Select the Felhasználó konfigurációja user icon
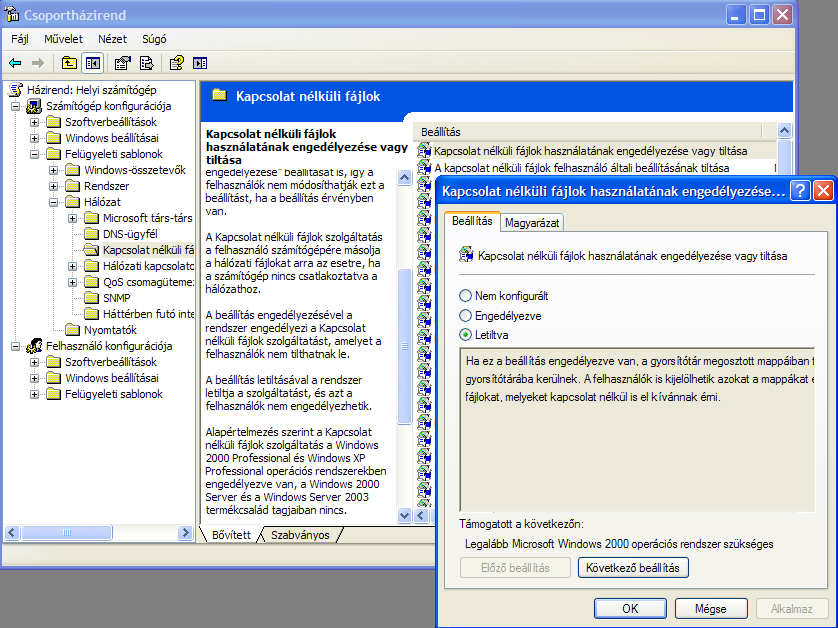The height and width of the screenshot is (628, 838). pyautogui.click(x=33, y=346)
